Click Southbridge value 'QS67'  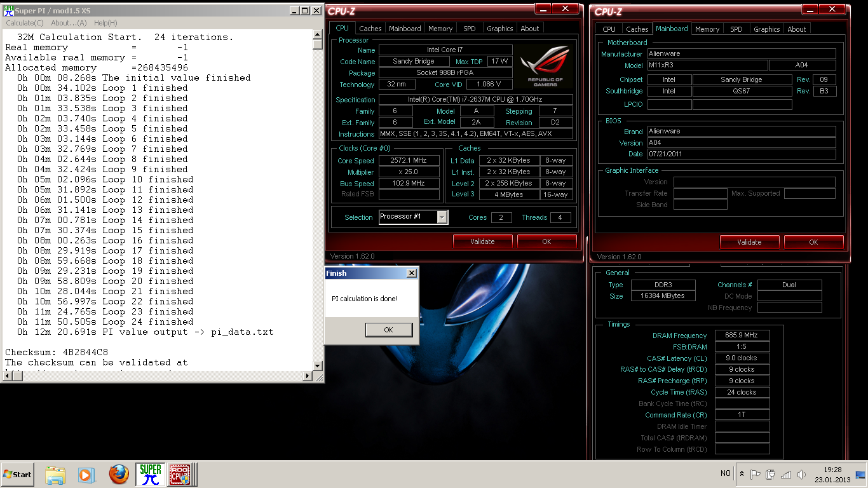742,91
